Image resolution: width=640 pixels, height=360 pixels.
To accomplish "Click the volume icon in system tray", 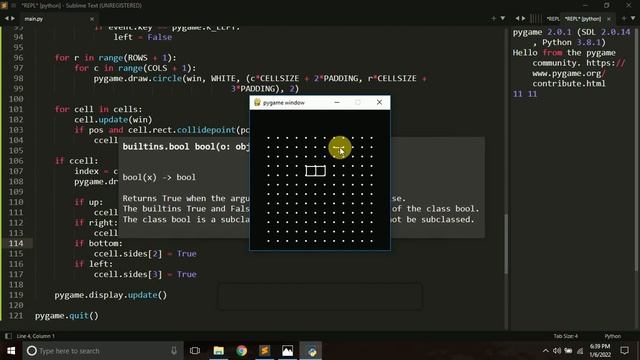I will pyautogui.click(x=557, y=351).
